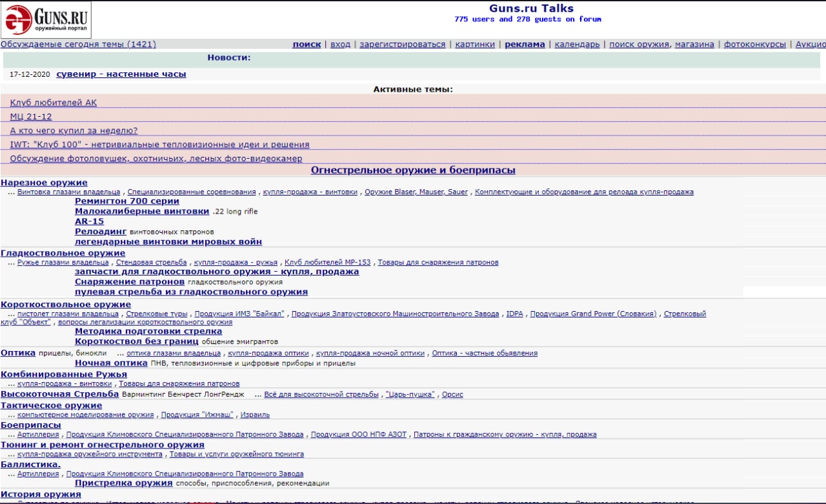Viewport: 826px width, 504px height.
Task: Open Пристрелка оружия forum
Action: click(124, 483)
